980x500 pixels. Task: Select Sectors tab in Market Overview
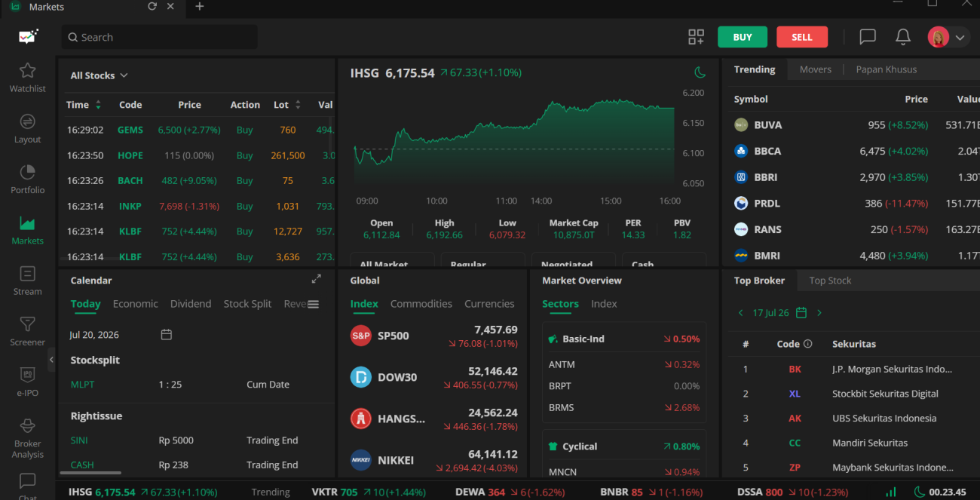click(560, 304)
